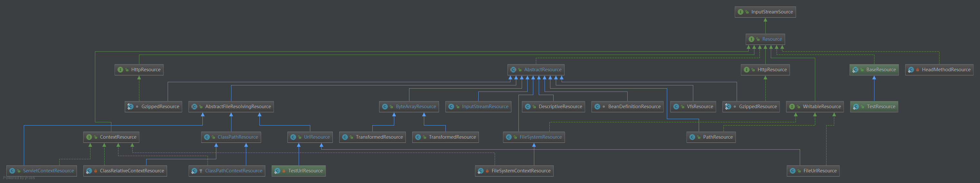
Task: Click the class icon on the BaseResource node
Action: pyautogui.click(x=855, y=69)
